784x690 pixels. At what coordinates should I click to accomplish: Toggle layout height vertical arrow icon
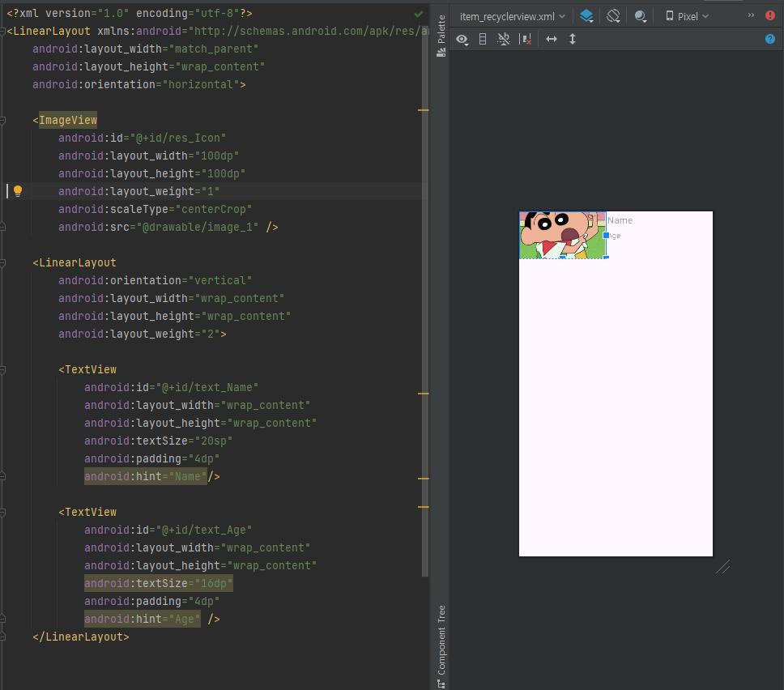coord(573,39)
